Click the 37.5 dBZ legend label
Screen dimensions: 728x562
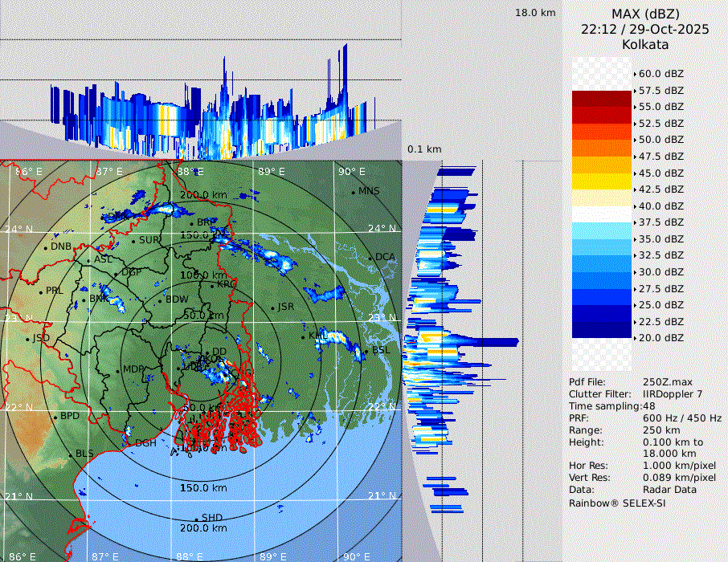point(661,222)
